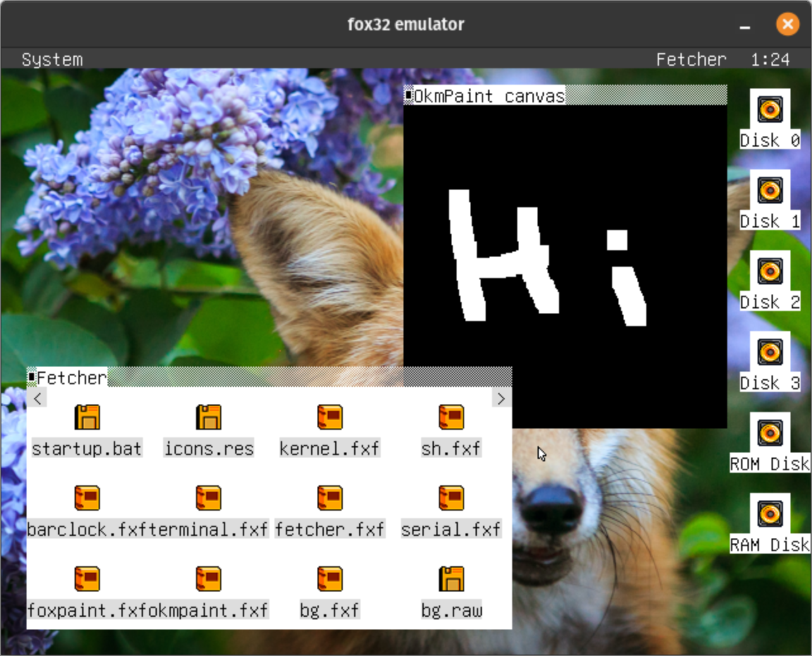
Task: Open the bg.raw file icon
Action: pyautogui.click(x=452, y=579)
